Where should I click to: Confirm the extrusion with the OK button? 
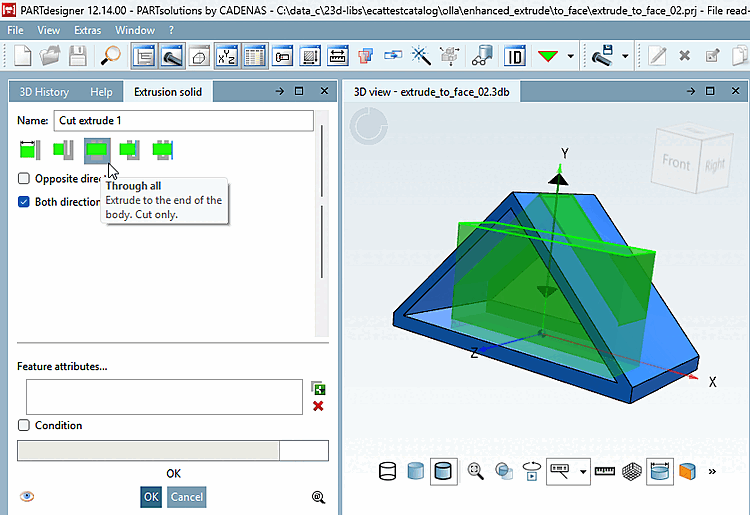(151, 497)
